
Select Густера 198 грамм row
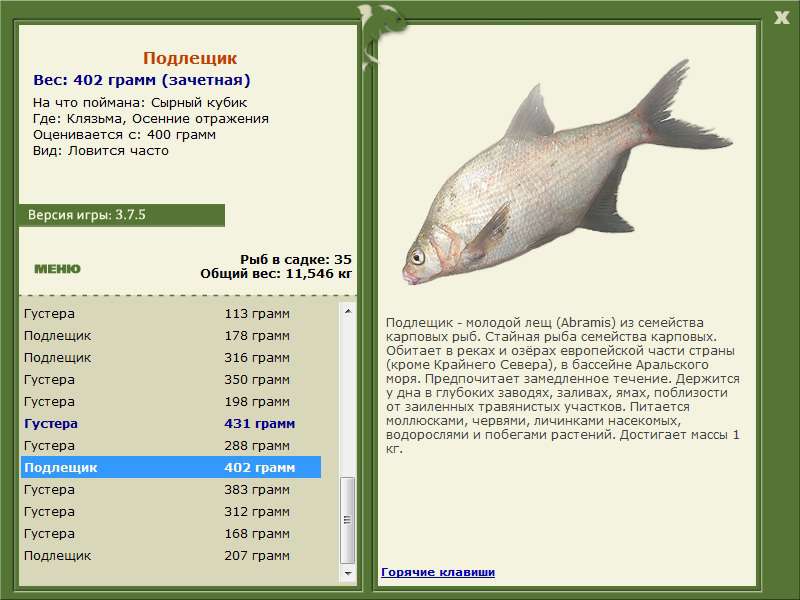click(x=171, y=401)
